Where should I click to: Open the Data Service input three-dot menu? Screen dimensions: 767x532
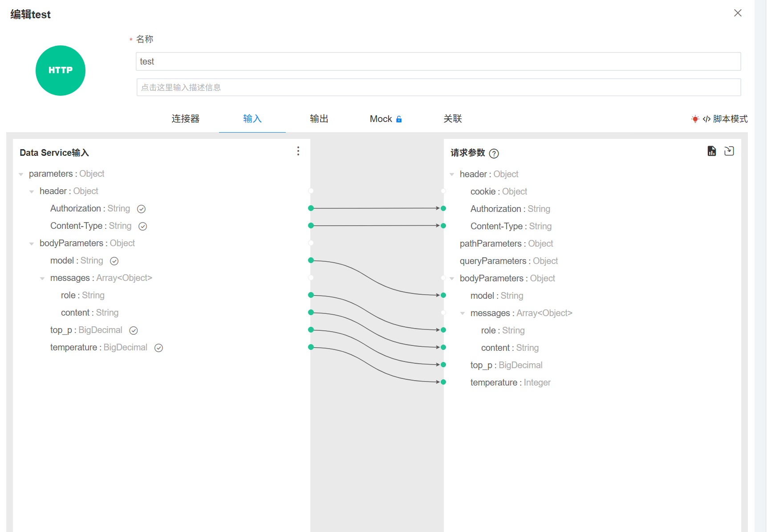(x=298, y=151)
